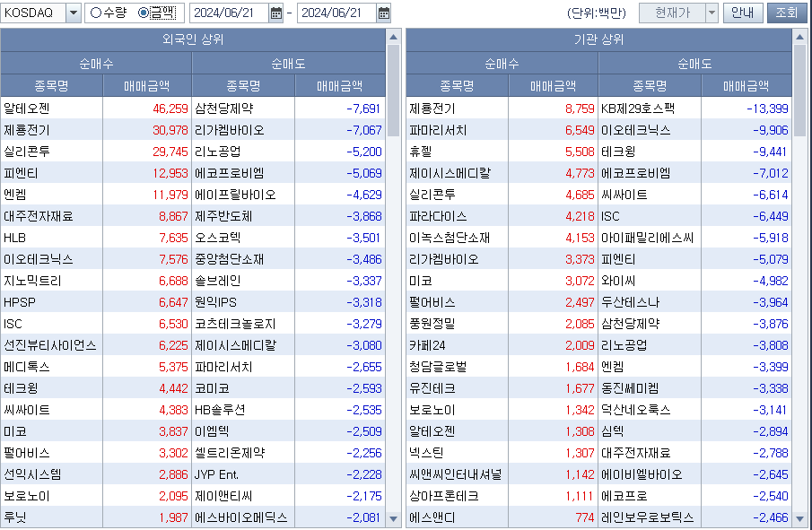This screenshot has height=530, width=812.
Task: Click the down arrow of the 기관 상위 scrollbar
Action: 800,518
